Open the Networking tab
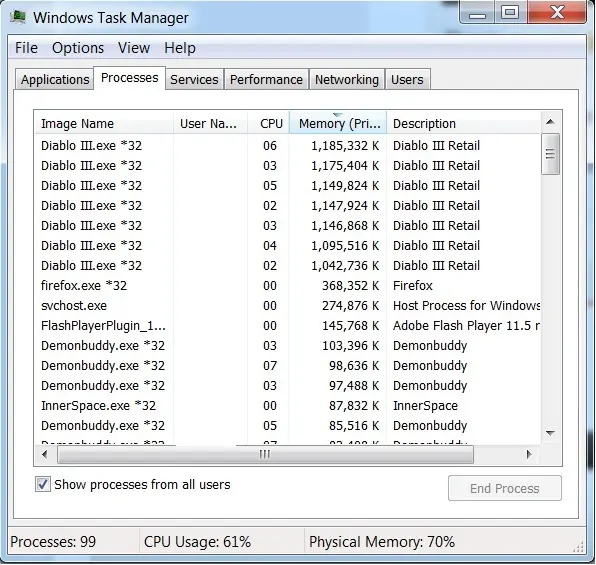 tap(347, 79)
